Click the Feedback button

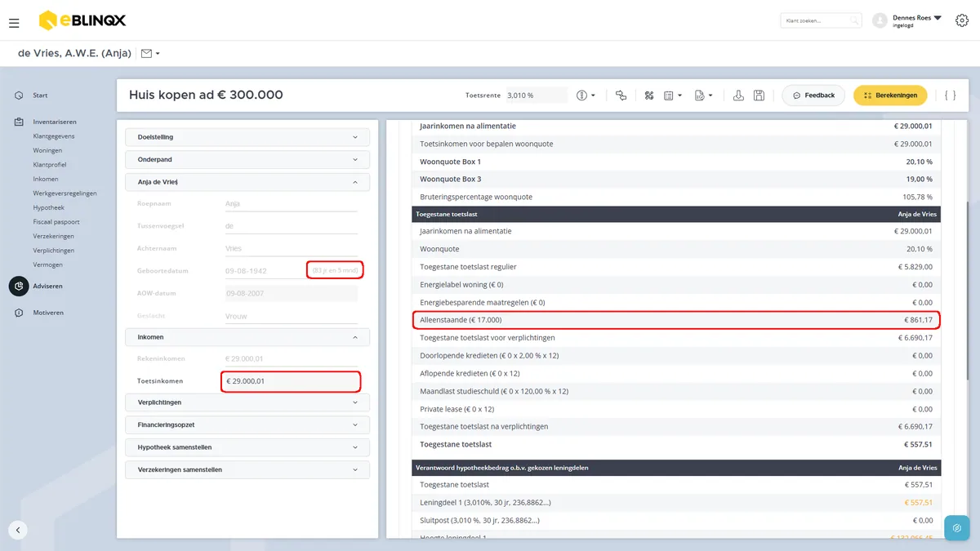pyautogui.click(x=813, y=96)
